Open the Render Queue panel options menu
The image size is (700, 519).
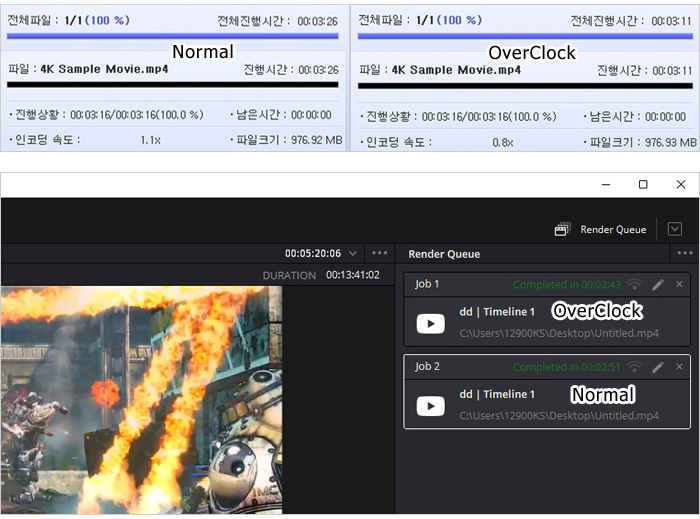684,254
